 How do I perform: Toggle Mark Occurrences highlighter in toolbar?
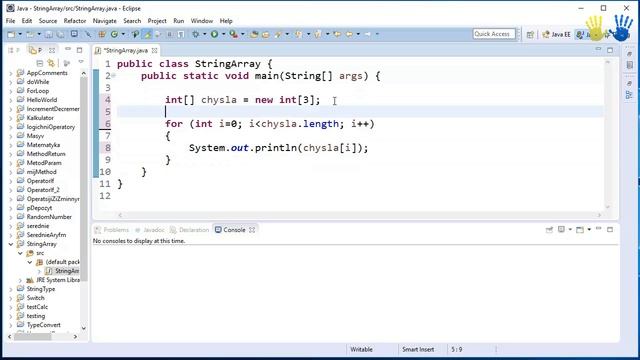[x=147, y=34]
